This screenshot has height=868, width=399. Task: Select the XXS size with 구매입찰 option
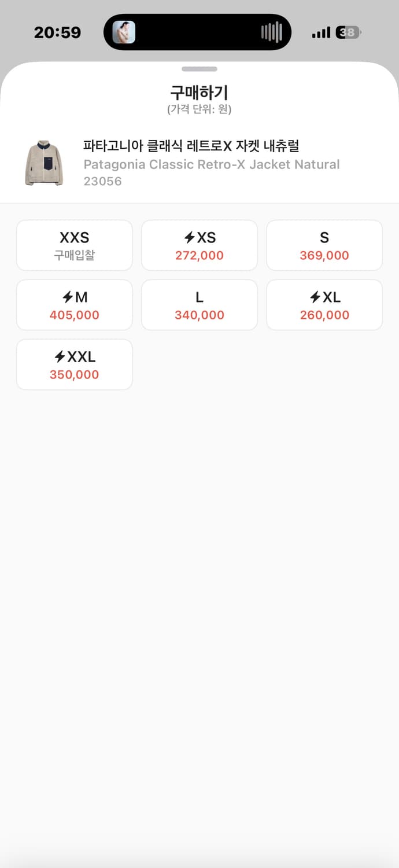(x=74, y=245)
